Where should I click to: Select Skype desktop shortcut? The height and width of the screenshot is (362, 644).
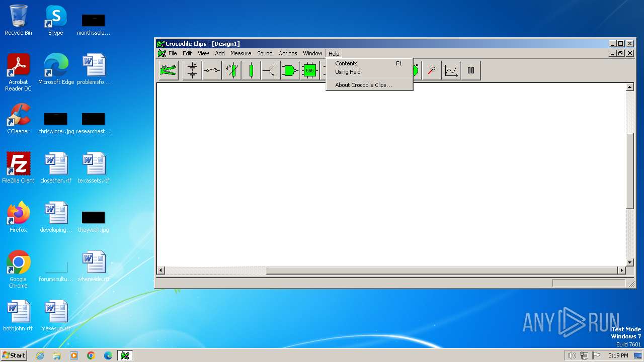coord(55,20)
